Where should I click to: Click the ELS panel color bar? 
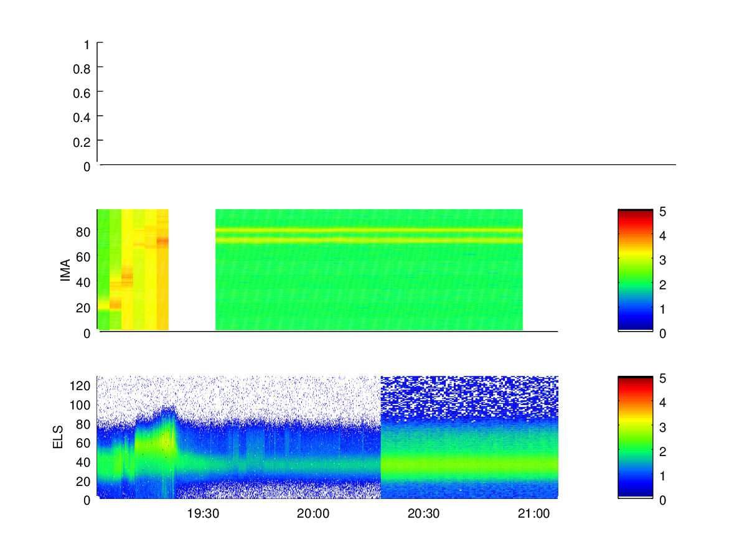635,437
